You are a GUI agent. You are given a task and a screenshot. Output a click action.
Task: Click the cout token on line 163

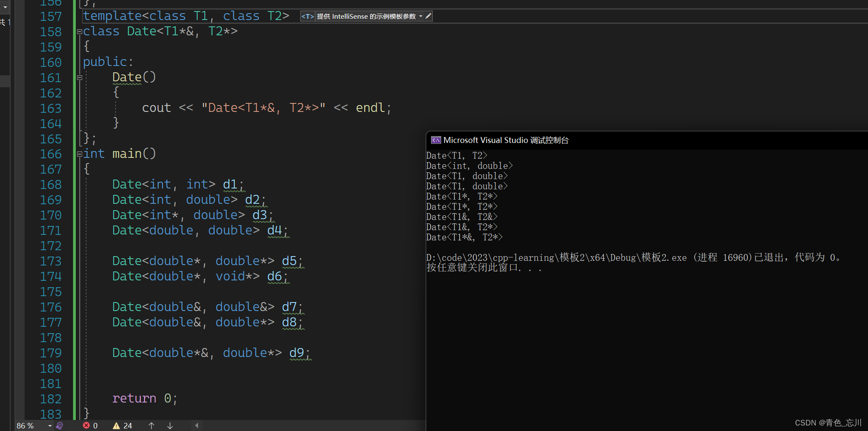point(156,108)
